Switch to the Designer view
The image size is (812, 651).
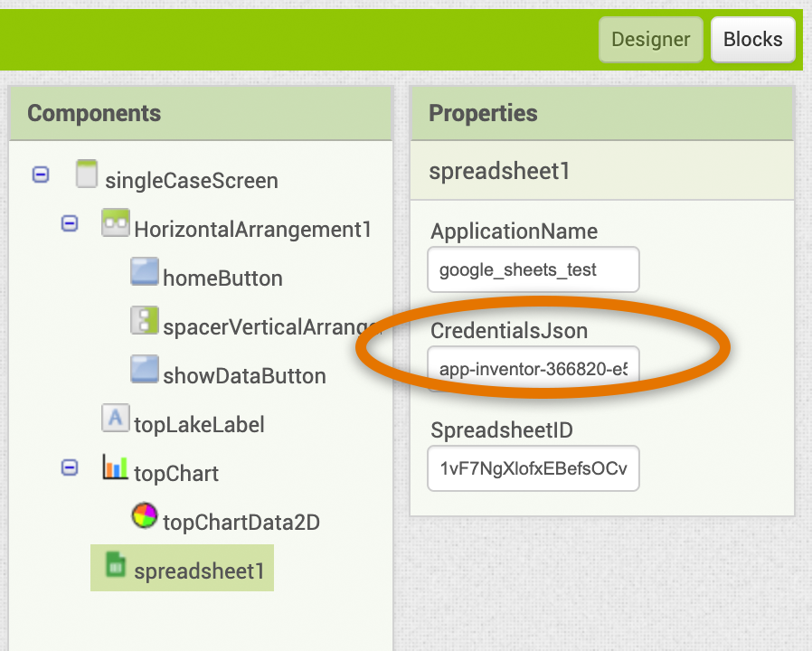(651, 40)
